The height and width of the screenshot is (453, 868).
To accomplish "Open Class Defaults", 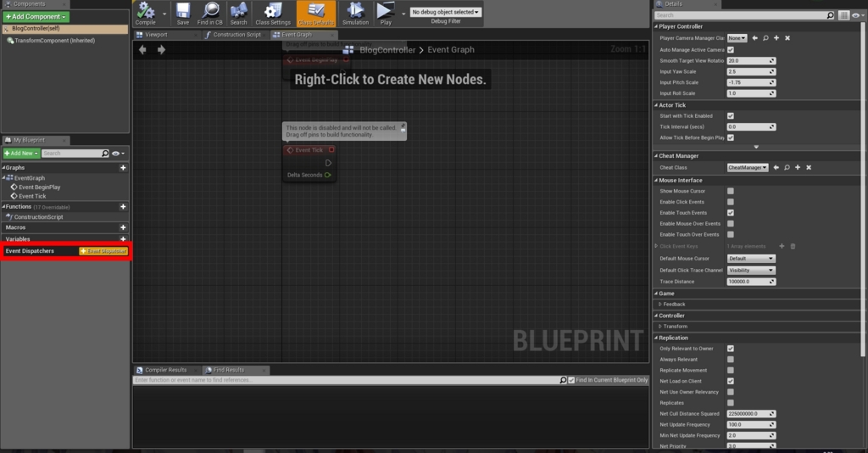I will (x=316, y=14).
